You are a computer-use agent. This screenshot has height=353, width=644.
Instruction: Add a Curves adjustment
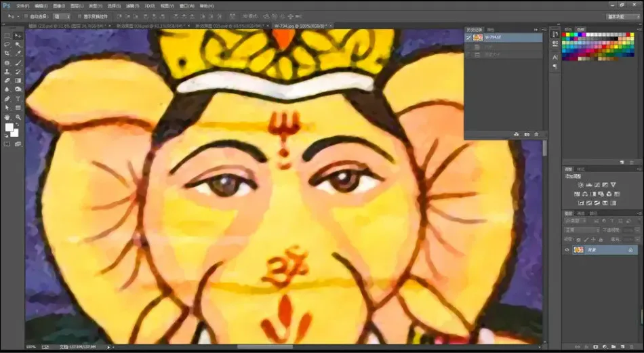(597, 185)
